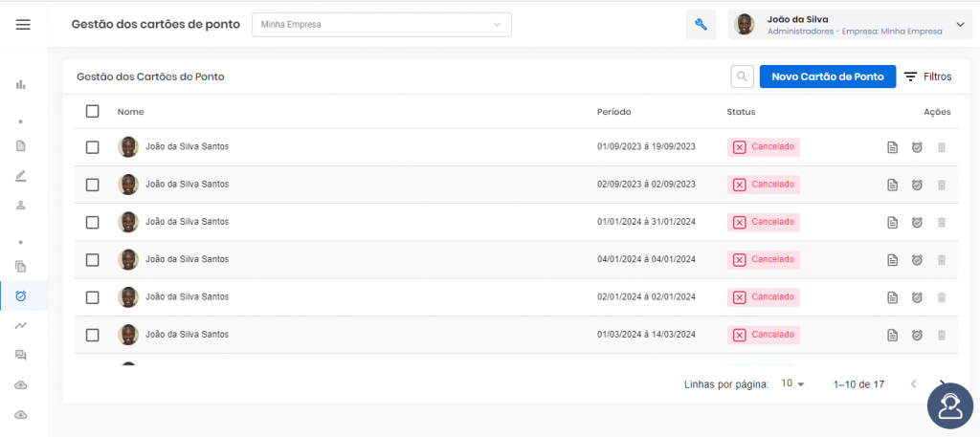Check the row with period 04/01/2024 à 04/01/2024
The height and width of the screenshot is (437, 980).
93,260
